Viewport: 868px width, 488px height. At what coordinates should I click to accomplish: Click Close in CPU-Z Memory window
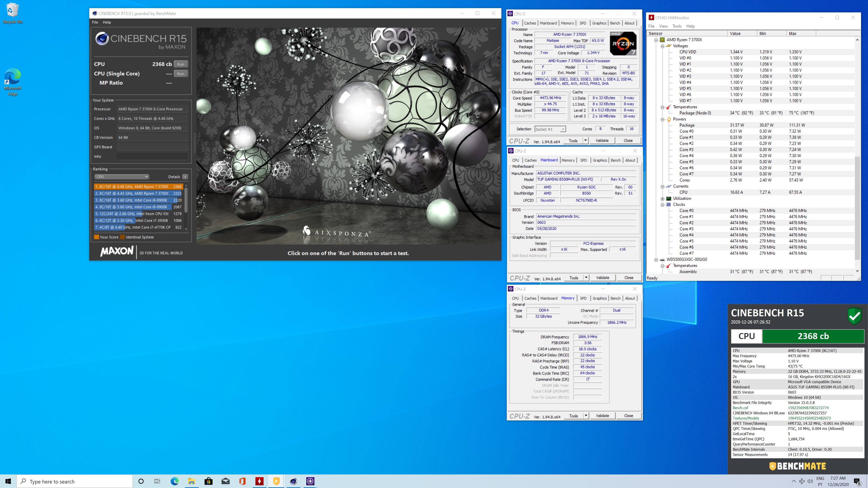click(628, 416)
